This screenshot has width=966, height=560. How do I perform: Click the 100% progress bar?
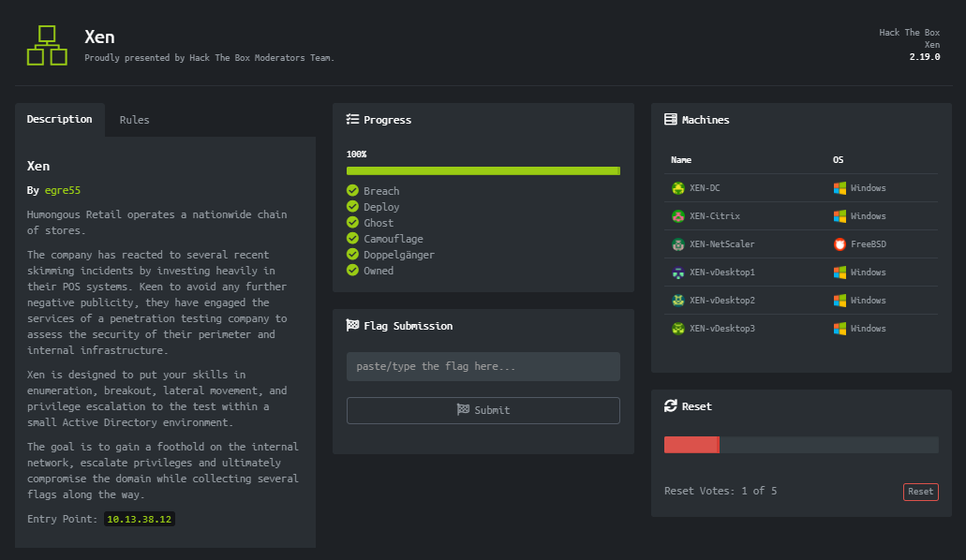coord(483,170)
